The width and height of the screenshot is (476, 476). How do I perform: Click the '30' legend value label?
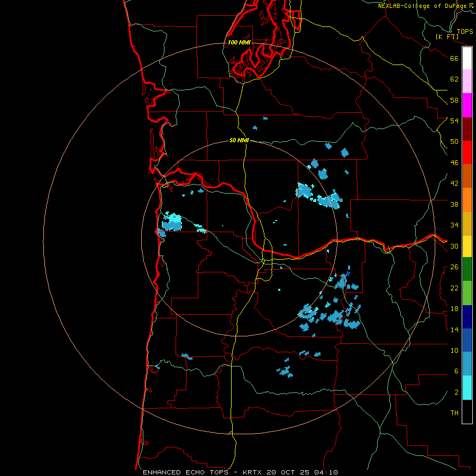pyautogui.click(x=454, y=246)
